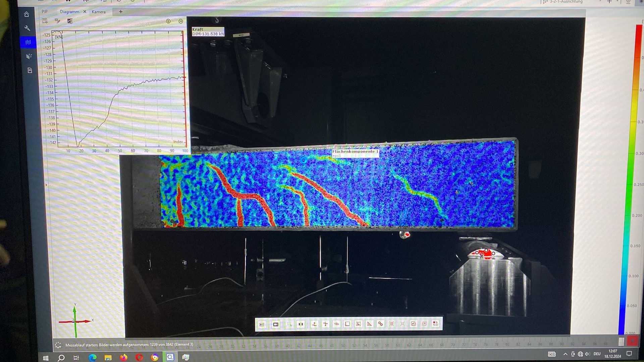The image size is (644, 362).
Task: Open the wrench settings icon in sidebar
Action: (27, 28)
